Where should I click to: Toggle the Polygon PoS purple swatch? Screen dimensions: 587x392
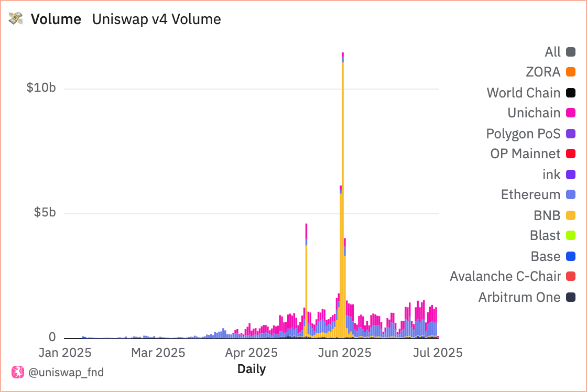click(x=571, y=134)
